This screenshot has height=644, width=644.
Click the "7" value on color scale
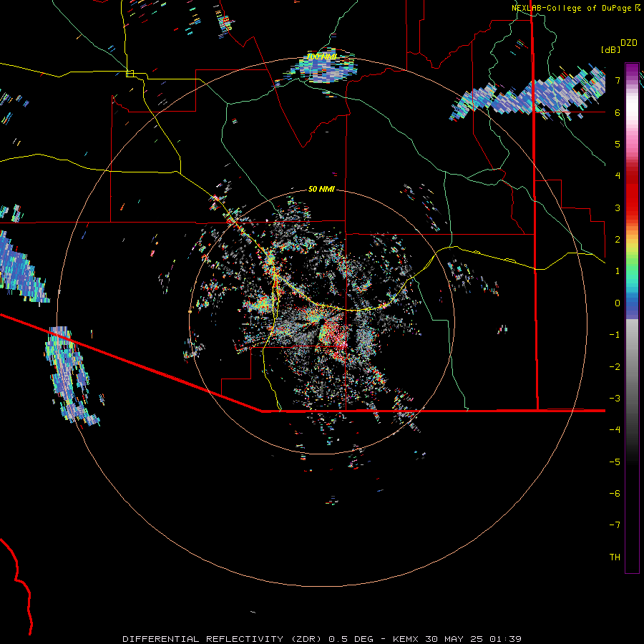coord(618,80)
